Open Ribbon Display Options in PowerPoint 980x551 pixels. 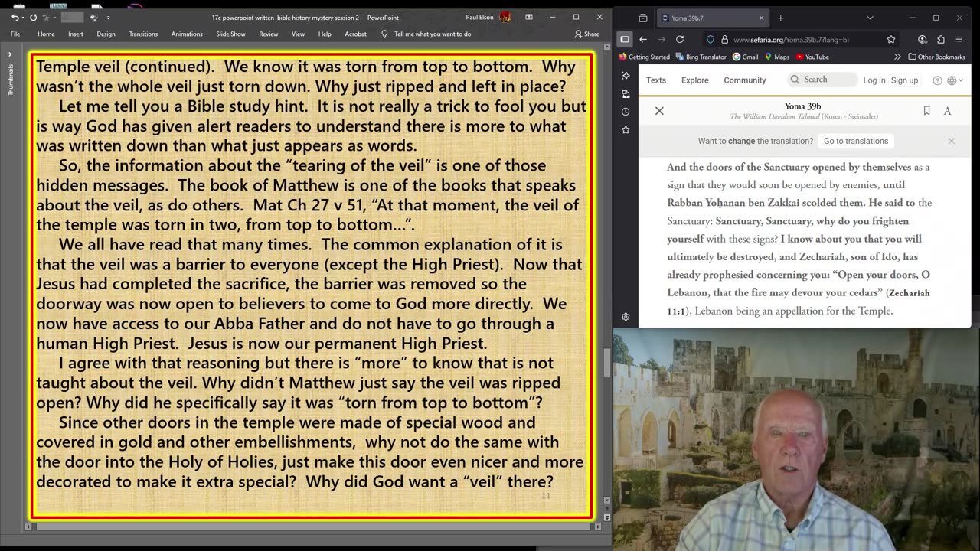(x=529, y=17)
